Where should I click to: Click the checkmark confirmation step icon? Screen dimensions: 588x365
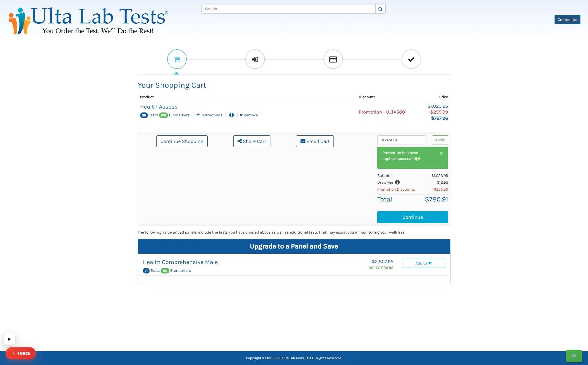click(411, 59)
